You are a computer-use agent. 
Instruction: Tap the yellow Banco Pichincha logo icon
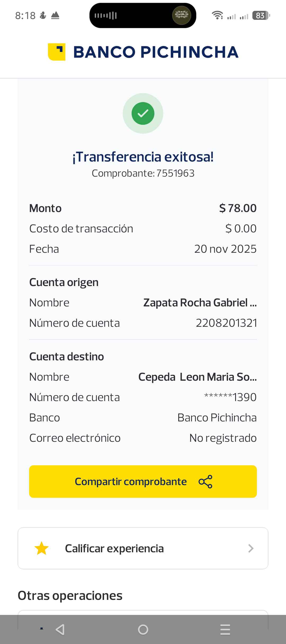(x=57, y=52)
